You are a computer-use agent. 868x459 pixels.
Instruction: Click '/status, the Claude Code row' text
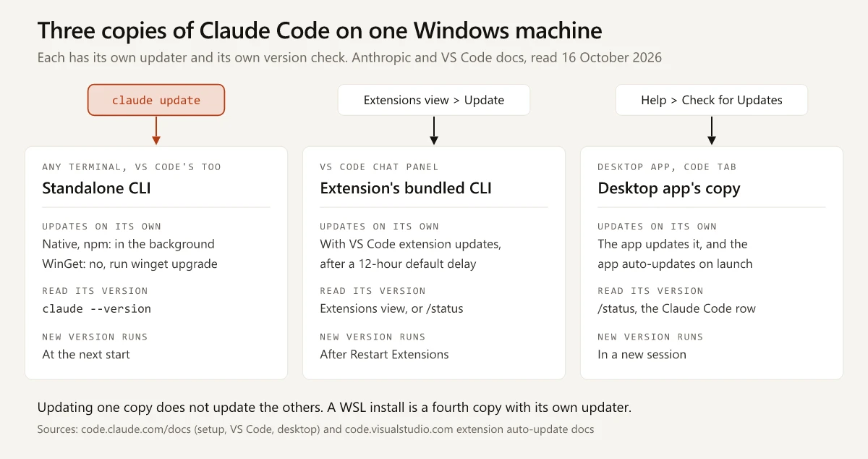[676, 308]
